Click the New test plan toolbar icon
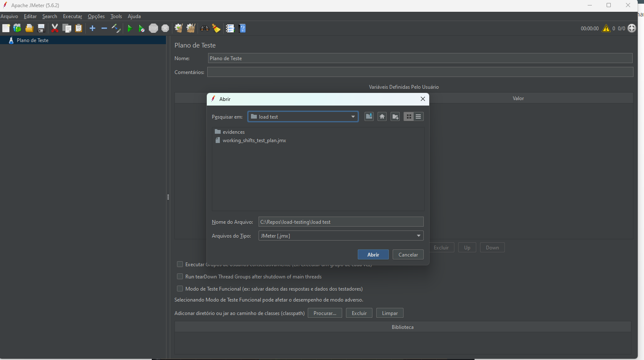 (x=6, y=28)
